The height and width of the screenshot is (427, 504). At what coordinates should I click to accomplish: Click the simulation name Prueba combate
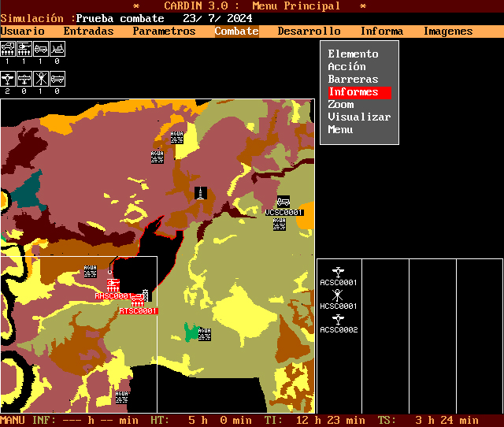click(120, 19)
